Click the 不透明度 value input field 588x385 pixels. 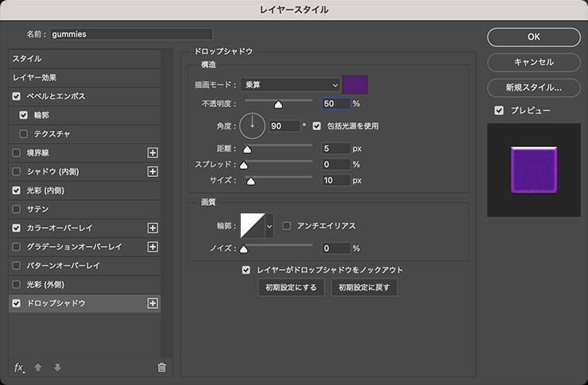click(335, 103)
